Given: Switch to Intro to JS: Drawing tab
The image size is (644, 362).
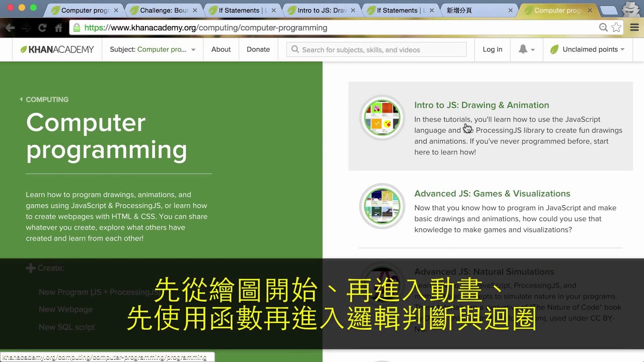Looking at the screenshot, I should pos(322,10).
